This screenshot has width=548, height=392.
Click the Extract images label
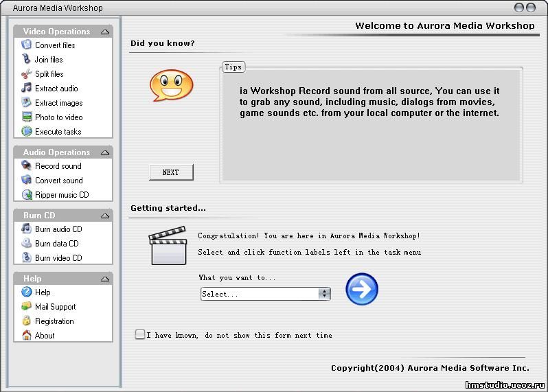point(59,103)
